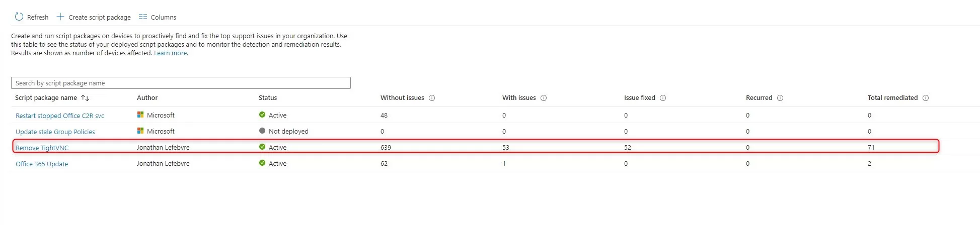Click the plus icon to create script package
This screenshot has width=980, height=225.
(60, 17)
